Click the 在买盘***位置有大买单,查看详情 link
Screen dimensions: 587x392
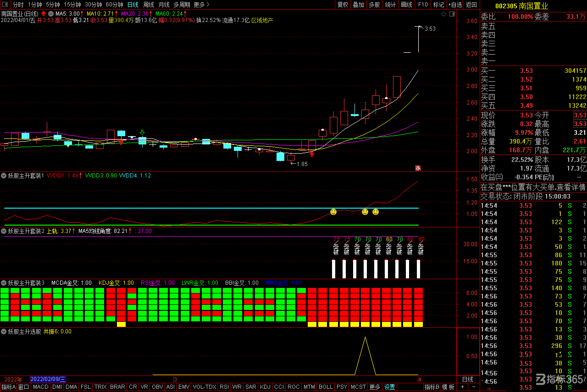coord(533,187)
